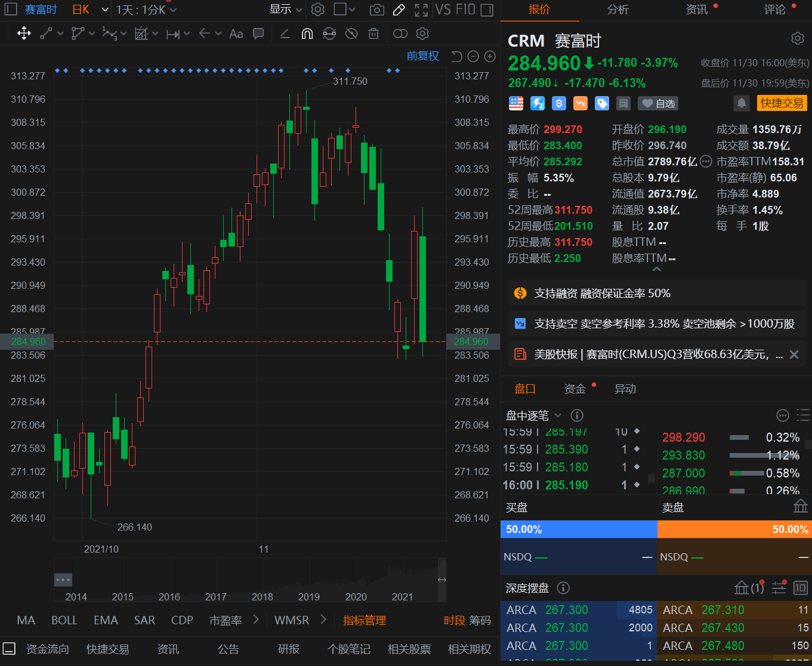Open chart layout square dropdown
Screen dimensions: 812x666
coord(344,10)
